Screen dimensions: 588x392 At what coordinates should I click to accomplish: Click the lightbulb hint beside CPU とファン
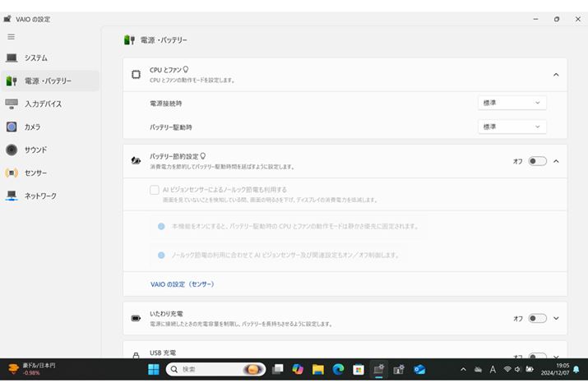(x=186, y=70)
